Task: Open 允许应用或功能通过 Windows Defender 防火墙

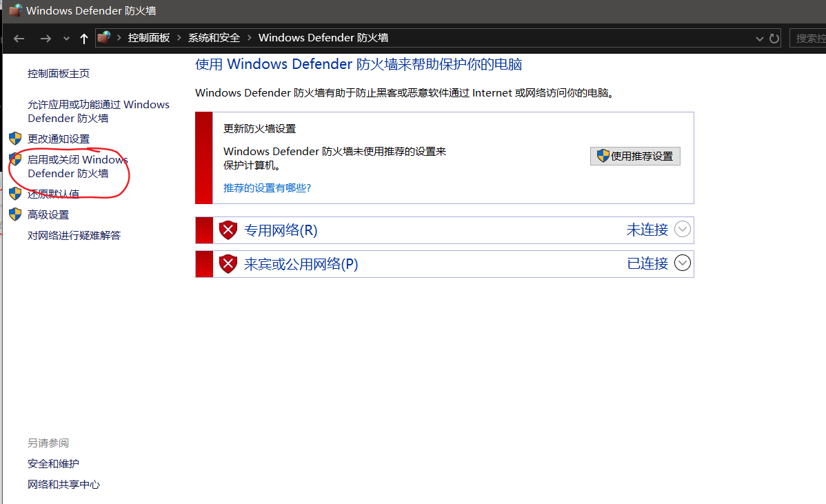Action: (x=99, y=111)
